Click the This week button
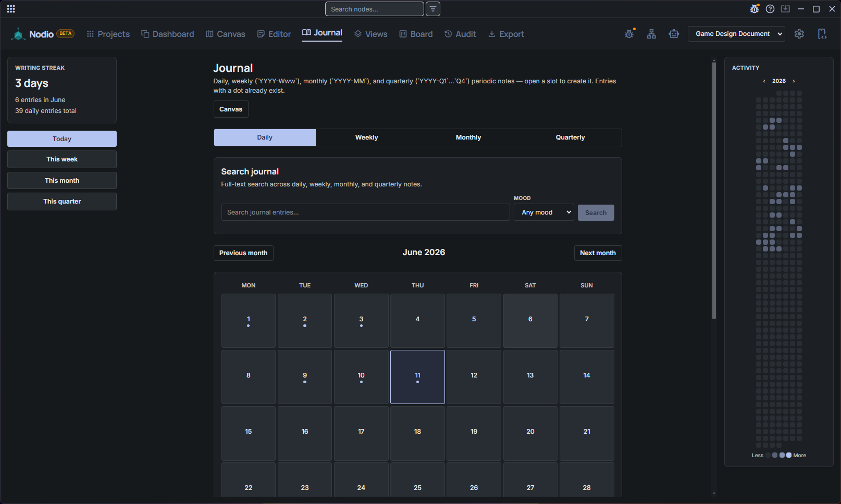The width and height of the screenshot is (841, 504). pos(62,159)
